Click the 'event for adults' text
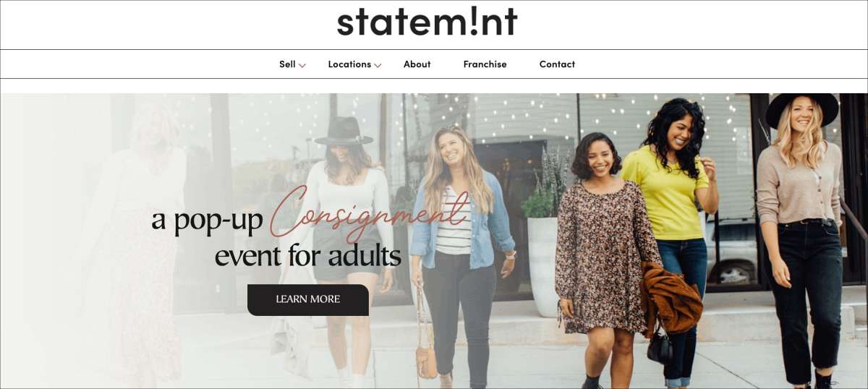This screenshot has height=389, width=868. click(x=308, y=255)
